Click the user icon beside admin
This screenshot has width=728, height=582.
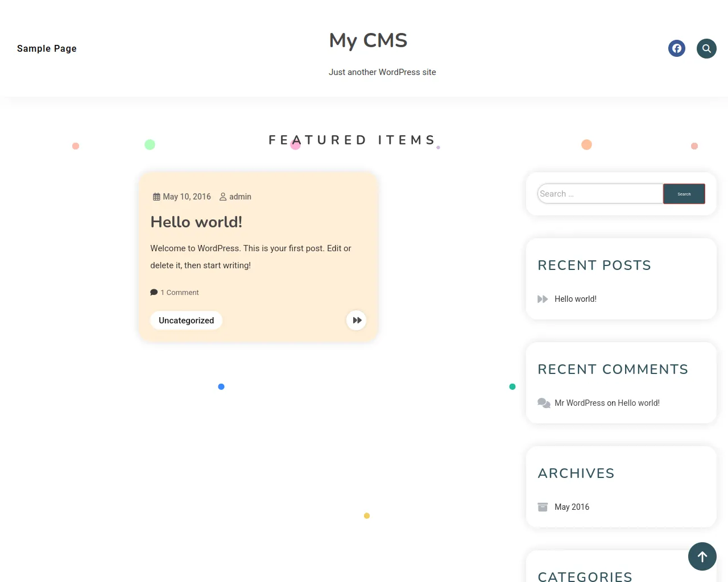coord(223,197)
